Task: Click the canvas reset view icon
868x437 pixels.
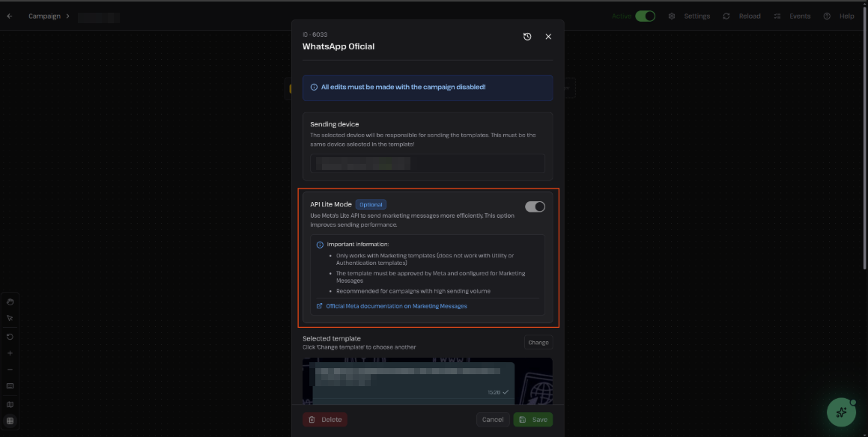Action: 10,337
